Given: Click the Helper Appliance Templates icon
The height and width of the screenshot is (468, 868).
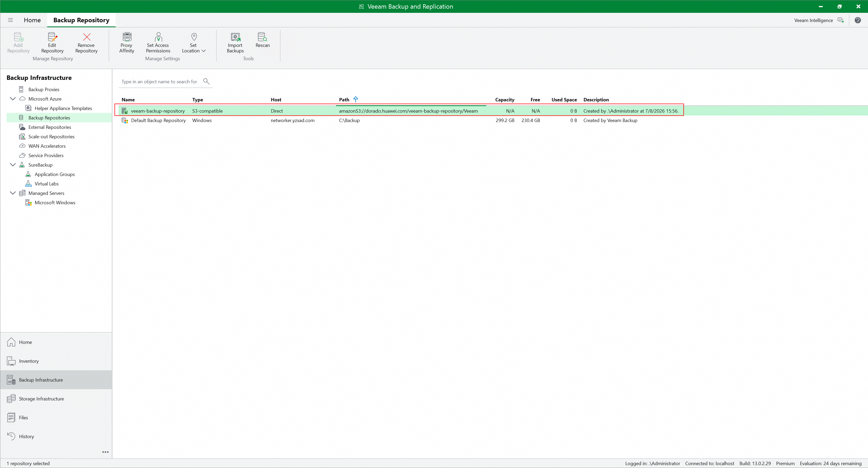Looking at the screenshot, I should [x=28, y=108].
